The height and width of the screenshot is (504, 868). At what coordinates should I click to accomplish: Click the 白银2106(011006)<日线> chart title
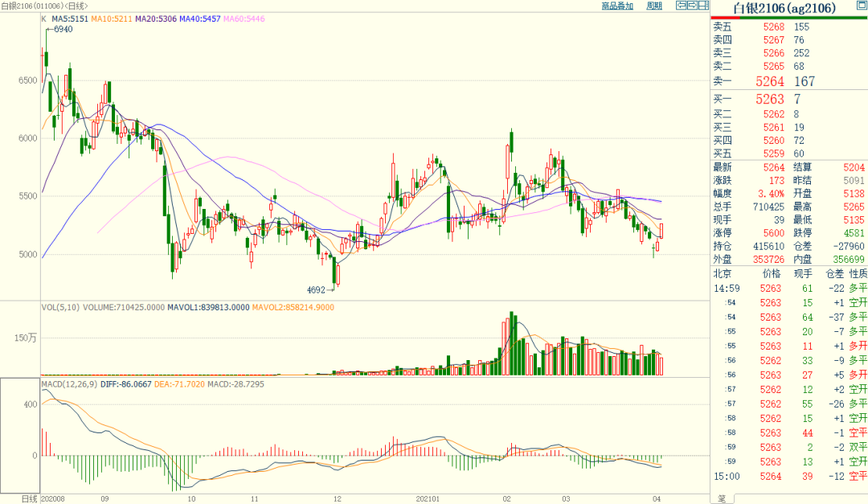[x=44, y=6]
